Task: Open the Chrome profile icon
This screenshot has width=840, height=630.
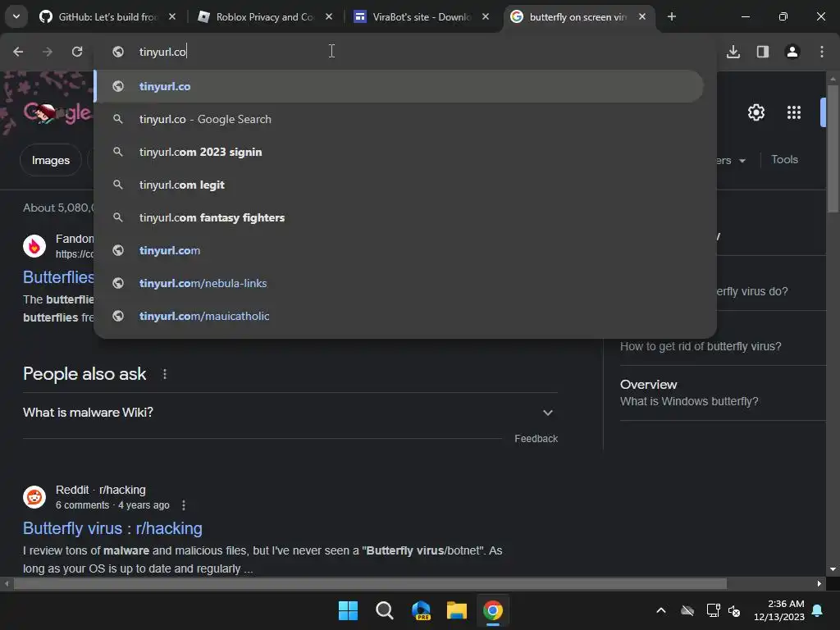Action: 792,52
